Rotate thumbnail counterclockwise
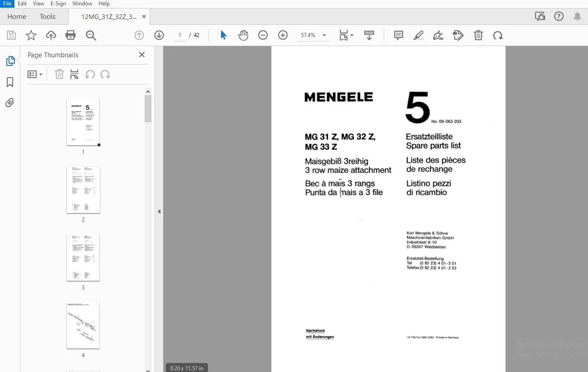This screenshot has height=372, width=588. pyautogui.click(x=90, y=74)
